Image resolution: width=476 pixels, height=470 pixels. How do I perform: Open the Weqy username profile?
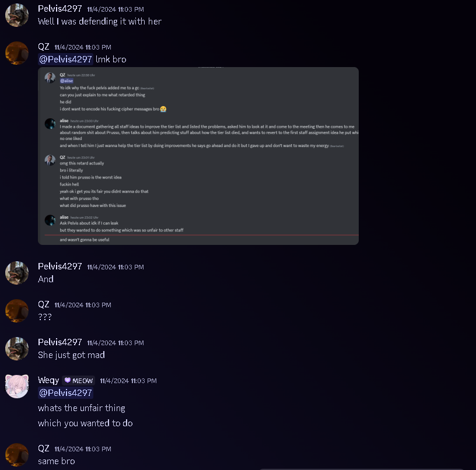(48, 380)
